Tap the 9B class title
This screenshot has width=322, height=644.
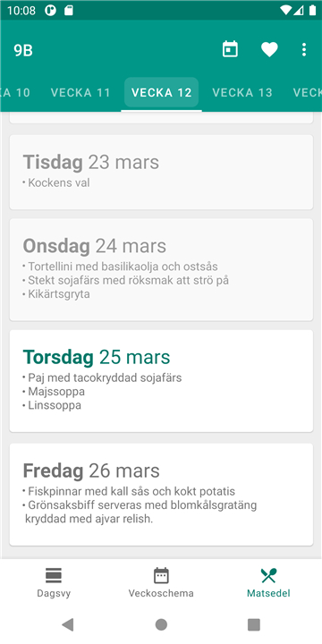pyautogui.click(x=23, y=50)
